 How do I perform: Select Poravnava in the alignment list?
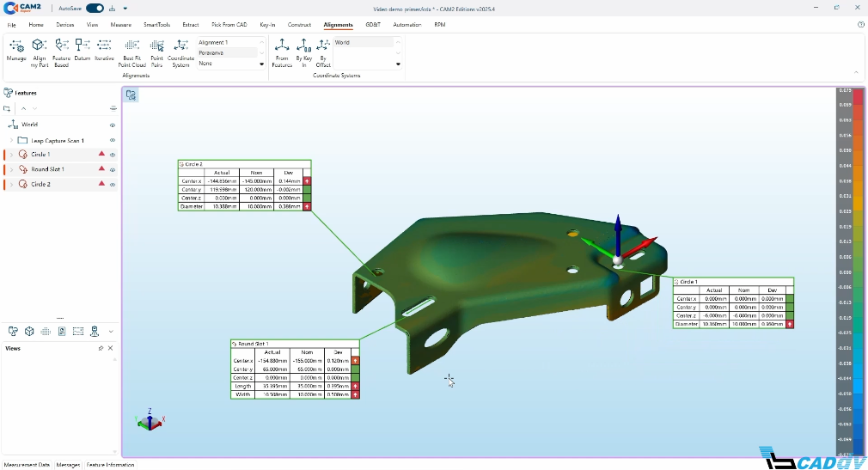(x=227, y=53)
